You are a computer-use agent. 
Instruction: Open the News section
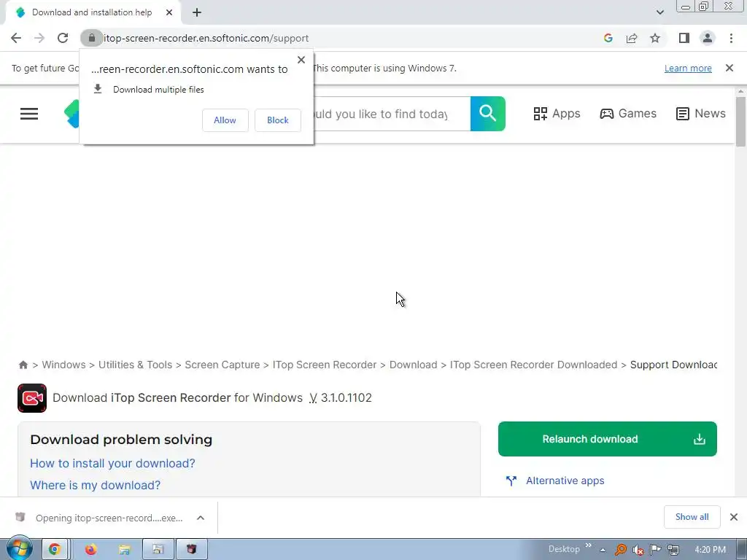point(701,113)
